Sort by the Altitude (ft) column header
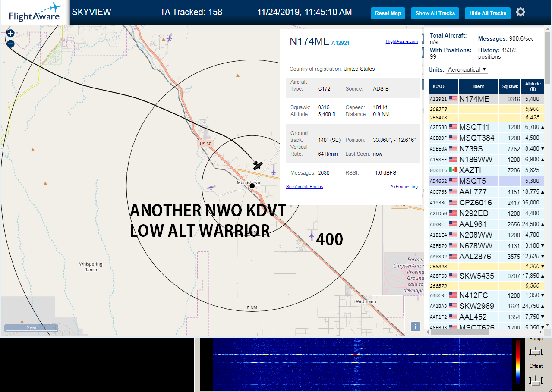Screen dimensions: 552x392 (533, 86)
